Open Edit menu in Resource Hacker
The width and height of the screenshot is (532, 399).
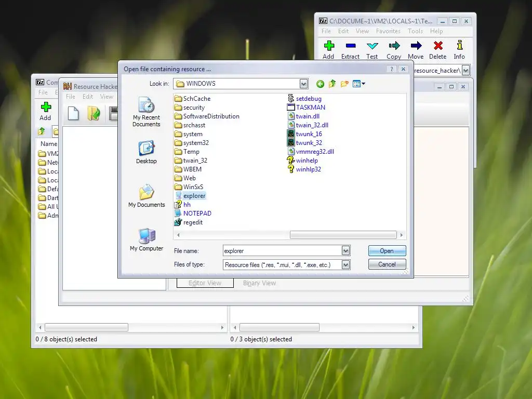87,97
